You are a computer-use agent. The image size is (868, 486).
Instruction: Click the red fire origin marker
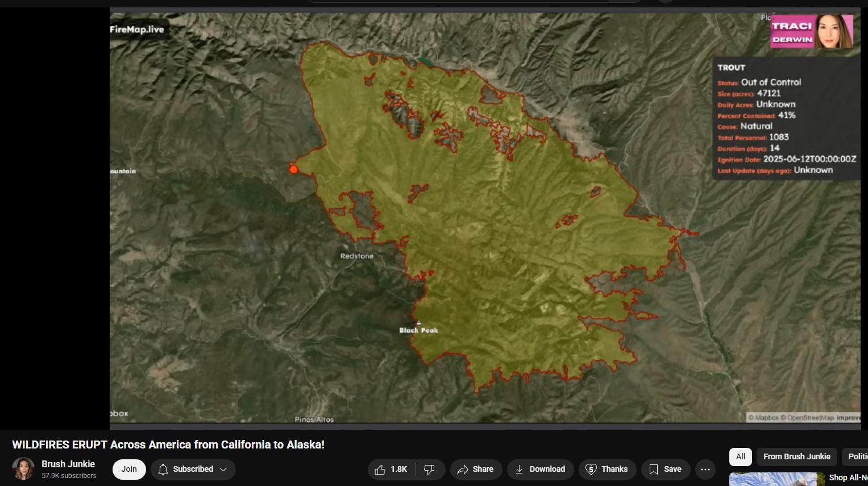click(x=293, y=169)
